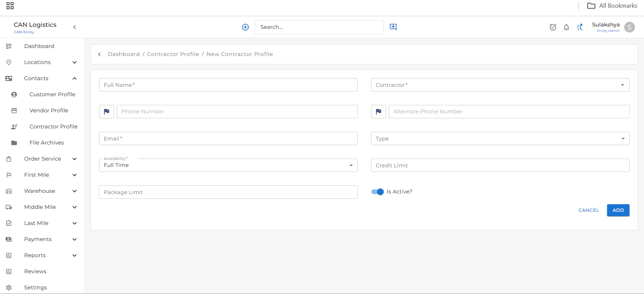Screen dimensions: 644x294
Task: Click into the Search box
Action: 319,27
